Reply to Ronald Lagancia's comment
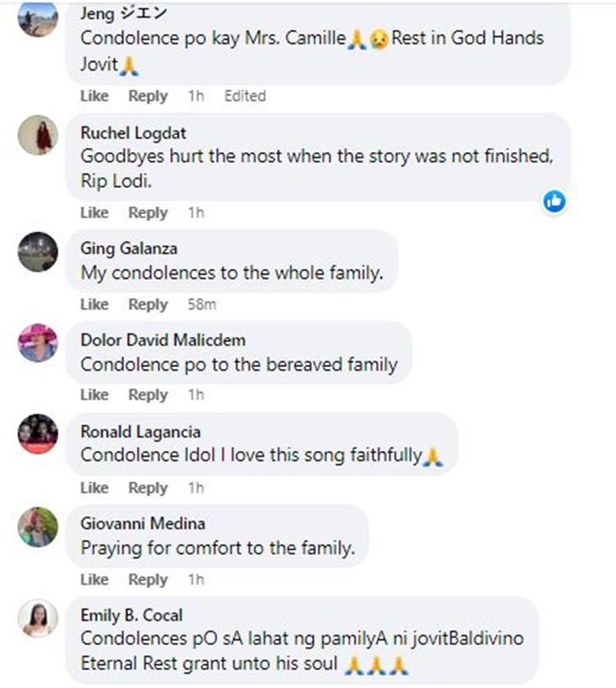The image size is (616, 688). click(x=148, y=488)
